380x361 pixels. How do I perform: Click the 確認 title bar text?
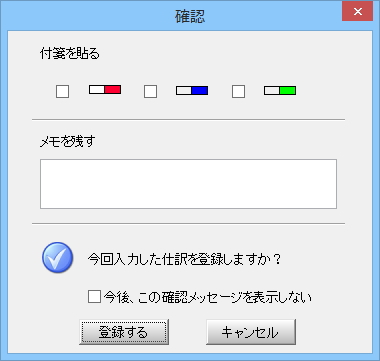click(190, 17)
